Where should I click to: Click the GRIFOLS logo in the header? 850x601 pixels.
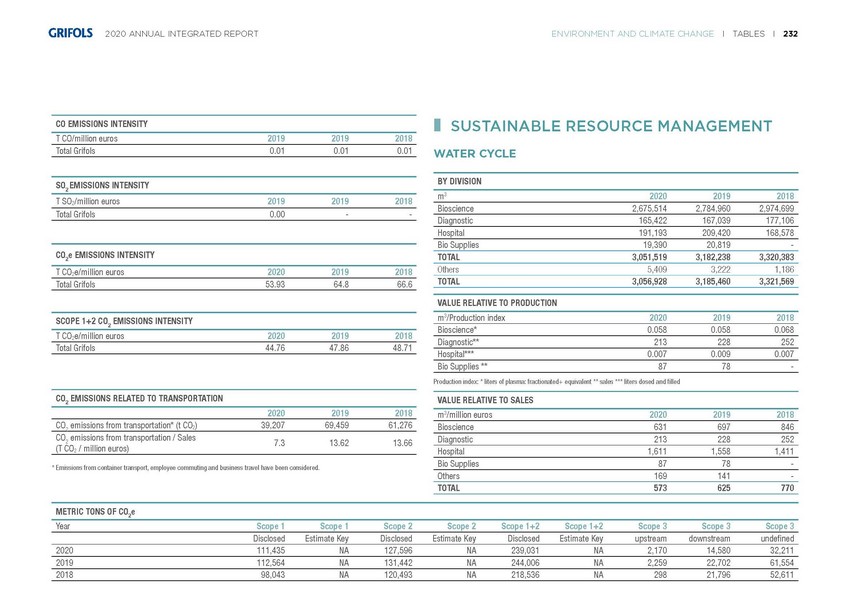tap(70, 34)
